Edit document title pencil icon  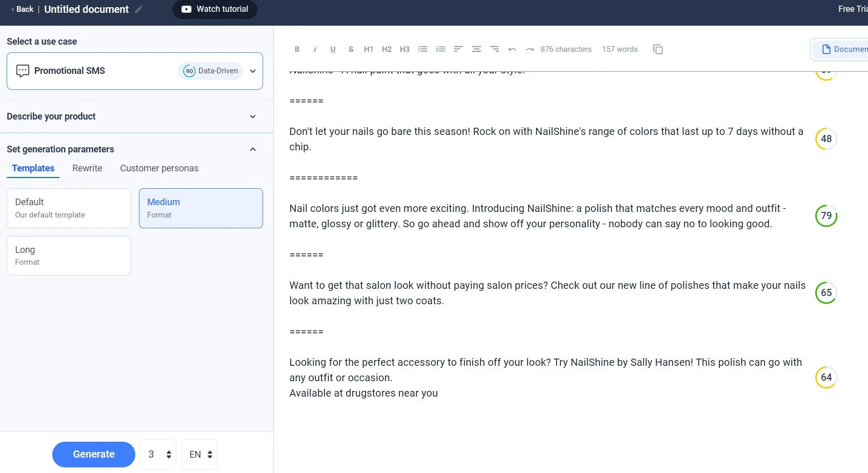click(x=138, y=9)
